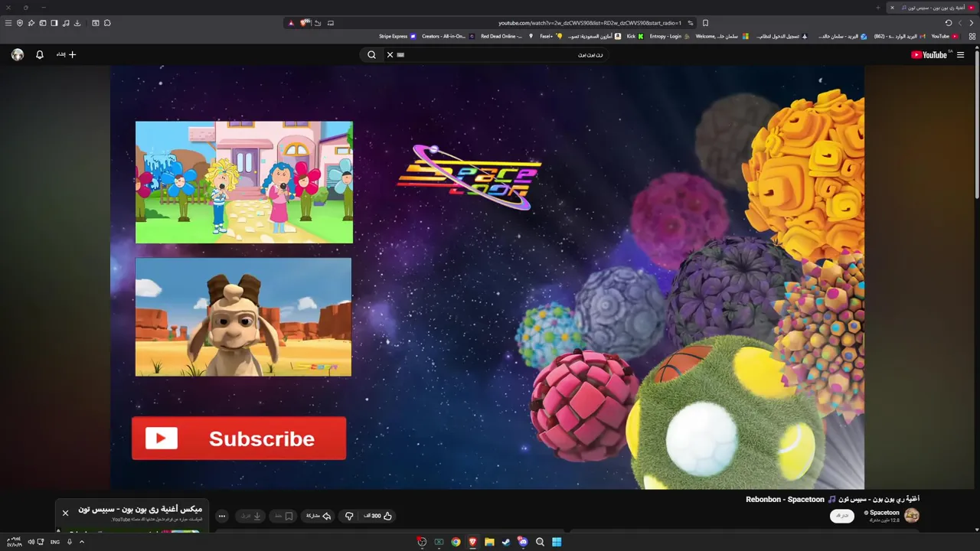The height and width of the screenshot is (551, 980).
Task: Open the volume icon in system tray
Action: pos(31,542)
